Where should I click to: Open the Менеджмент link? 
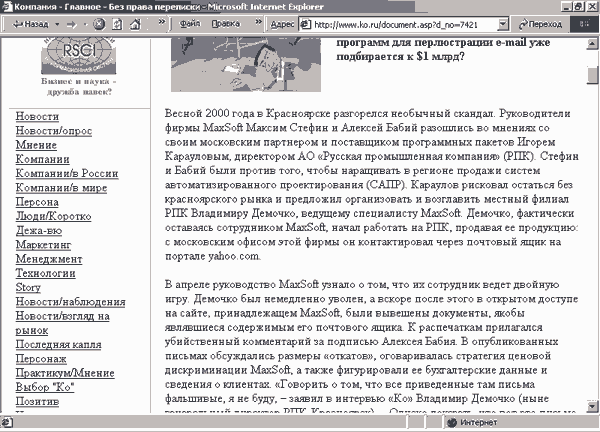click(49, 259)
